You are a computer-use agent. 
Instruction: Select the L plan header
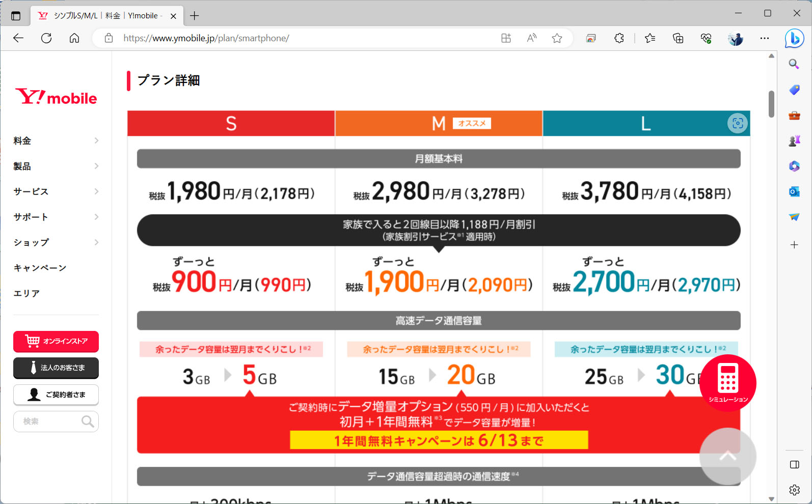point(646,123)
